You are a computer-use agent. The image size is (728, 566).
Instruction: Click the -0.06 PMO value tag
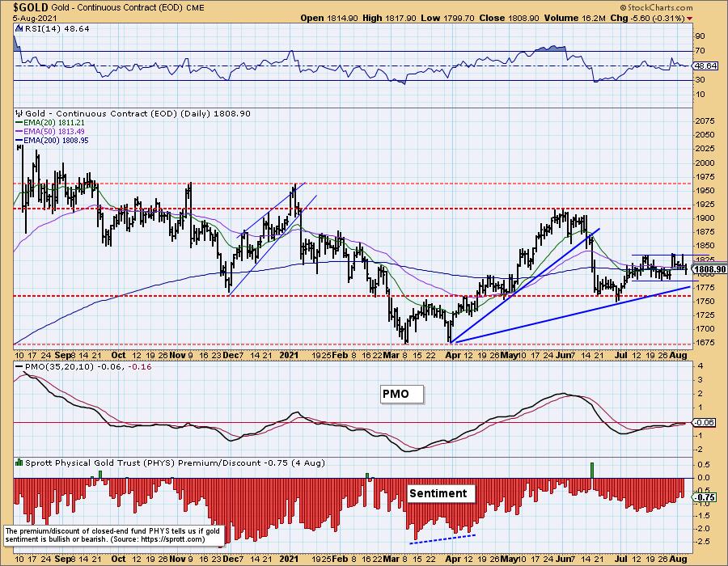pos(705,422)
